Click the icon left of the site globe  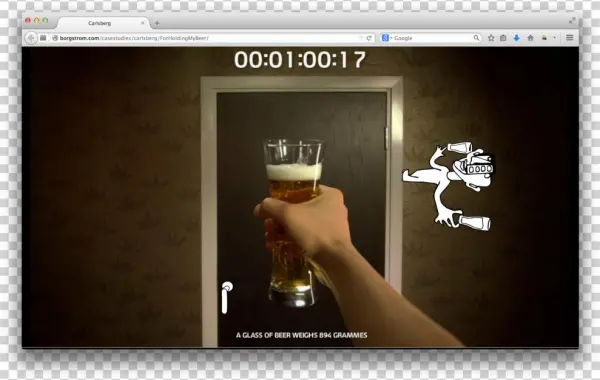pyautogui.click(x=43, y=38)
